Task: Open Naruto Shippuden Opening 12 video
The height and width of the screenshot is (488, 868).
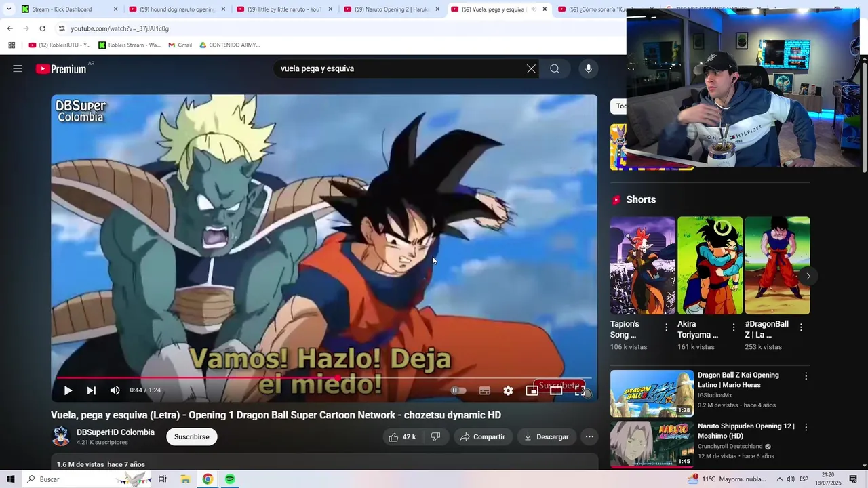Action: click(x=746, y=431)
